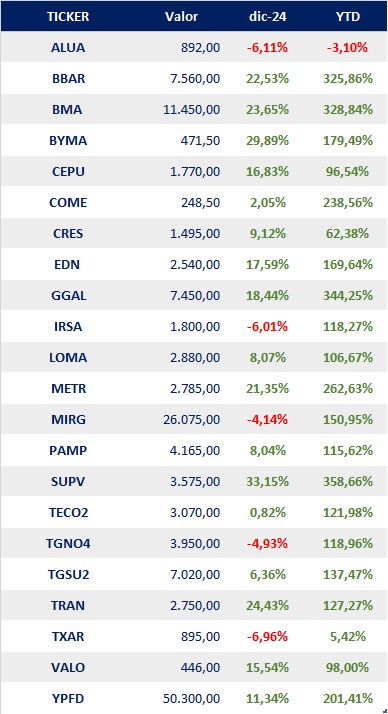
Task: Click COME value 248,50
Action: pyautogui.click(x=201, y=203)
